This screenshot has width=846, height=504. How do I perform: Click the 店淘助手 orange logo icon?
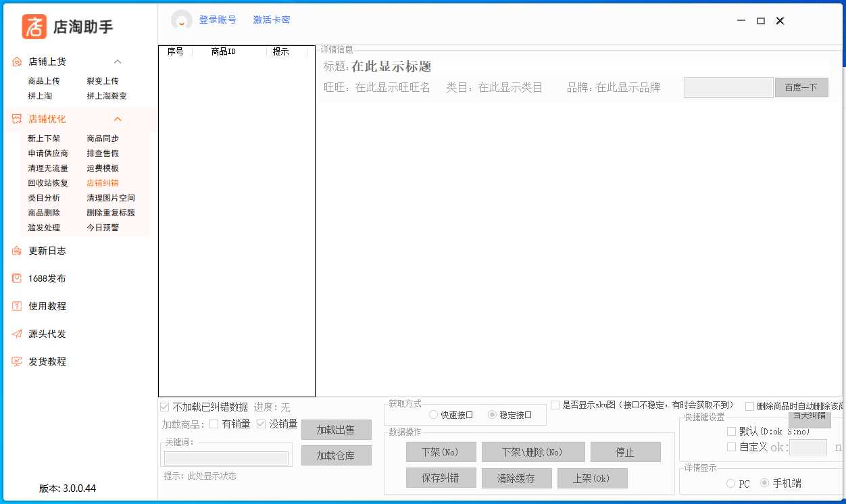pos(34,26)
